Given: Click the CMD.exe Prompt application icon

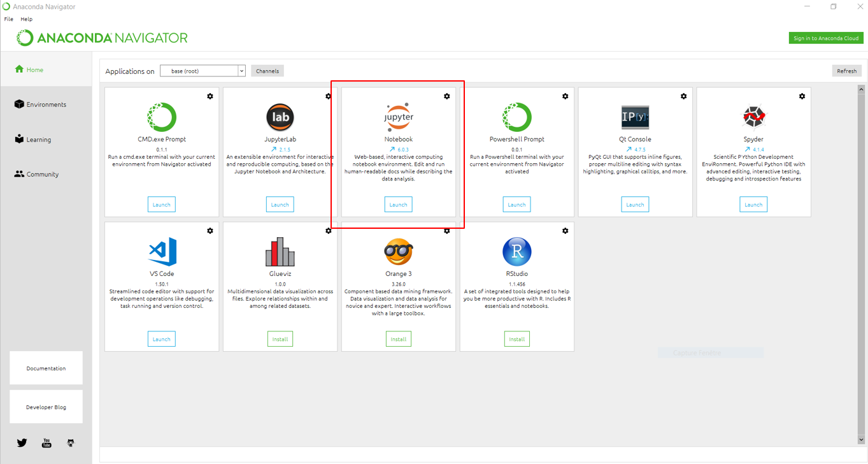Looking at the screenshot, I should (x=162, y=117).
